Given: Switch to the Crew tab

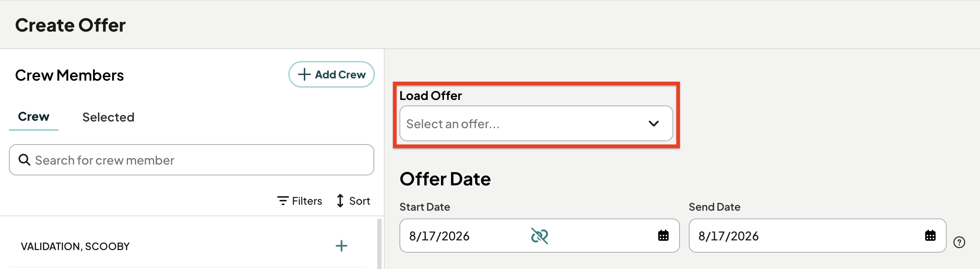Looking at the screenshot, I should (33, 117).
